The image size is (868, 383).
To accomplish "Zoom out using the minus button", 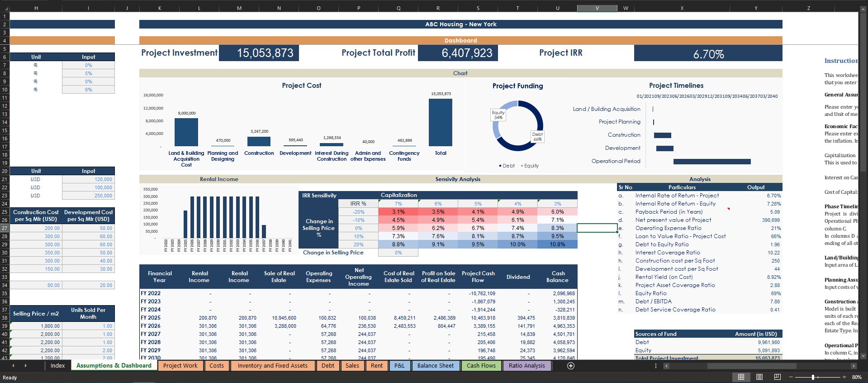I will tap(791, 377).
